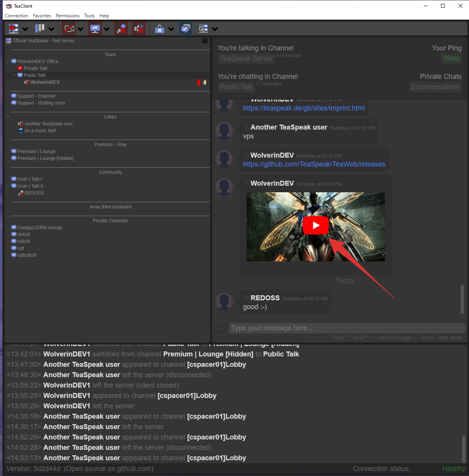Click the Public Talk channel icon
This screenshot has height=476, width=469.
coord(20,75)
